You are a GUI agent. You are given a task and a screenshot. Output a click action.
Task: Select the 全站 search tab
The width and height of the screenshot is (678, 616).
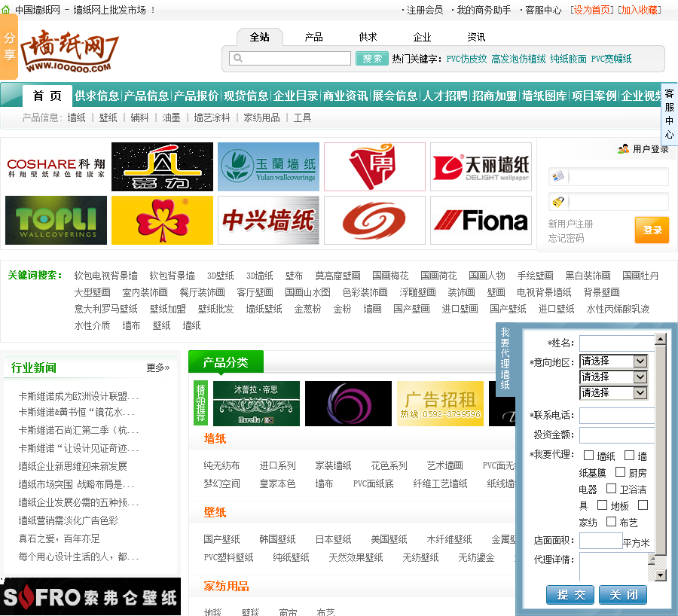coord(260,37)
